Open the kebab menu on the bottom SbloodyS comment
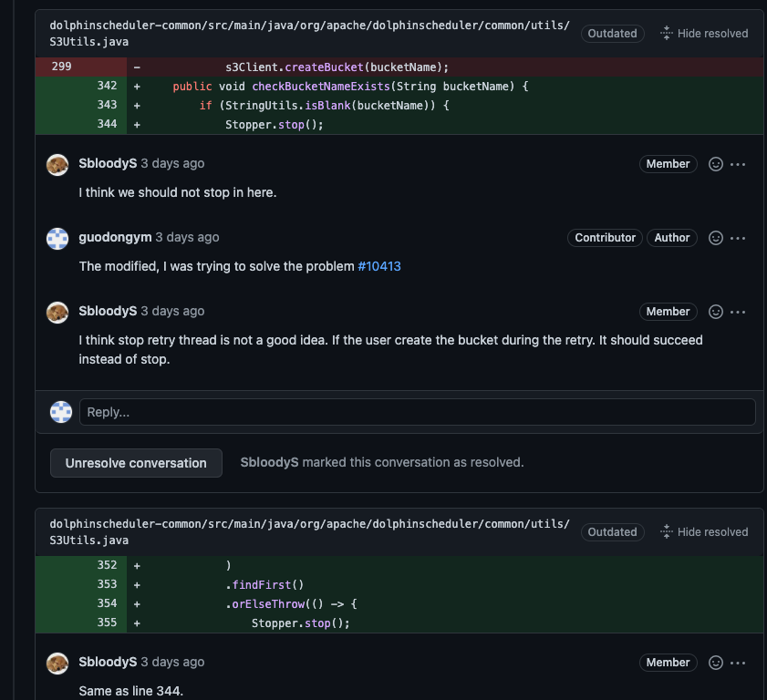Screen dimensions: 767x700 739,663
